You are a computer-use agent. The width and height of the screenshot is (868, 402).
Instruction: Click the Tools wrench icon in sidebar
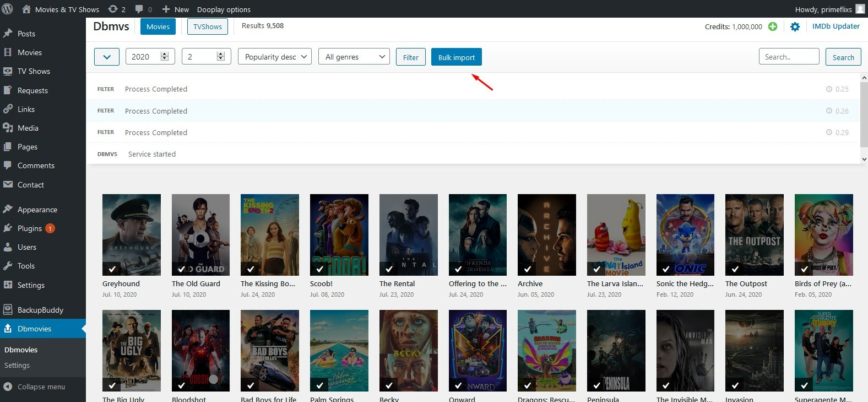8,266
